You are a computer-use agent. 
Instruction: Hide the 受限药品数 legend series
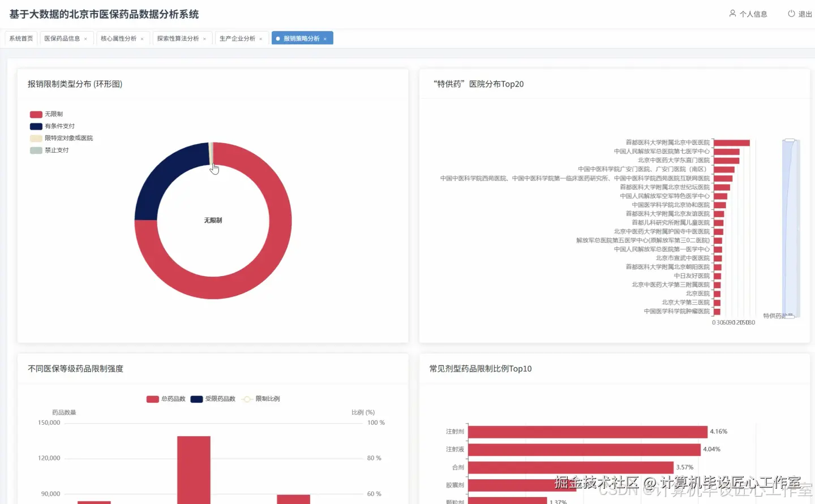pos(213,399)
